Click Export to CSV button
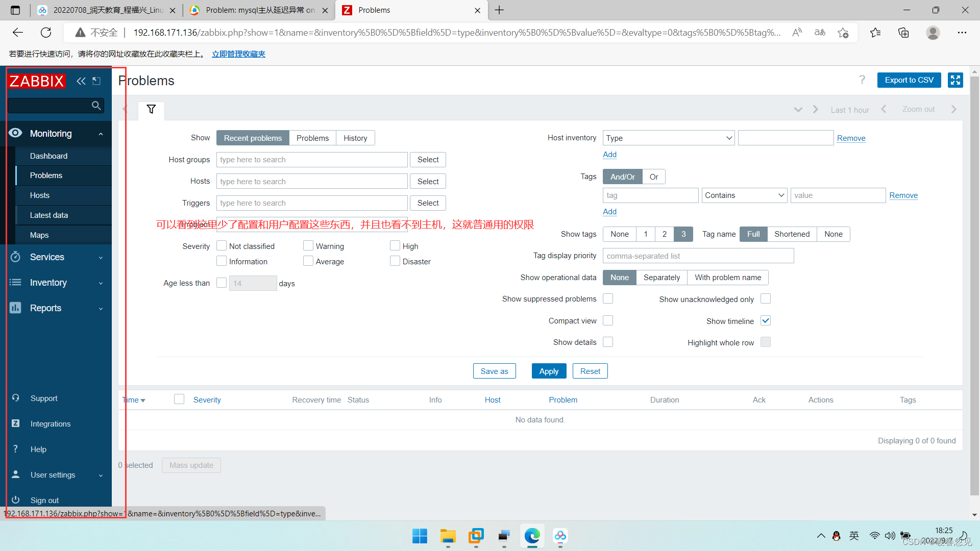Screen dimensions: 980x551 (x=909, y=80)
